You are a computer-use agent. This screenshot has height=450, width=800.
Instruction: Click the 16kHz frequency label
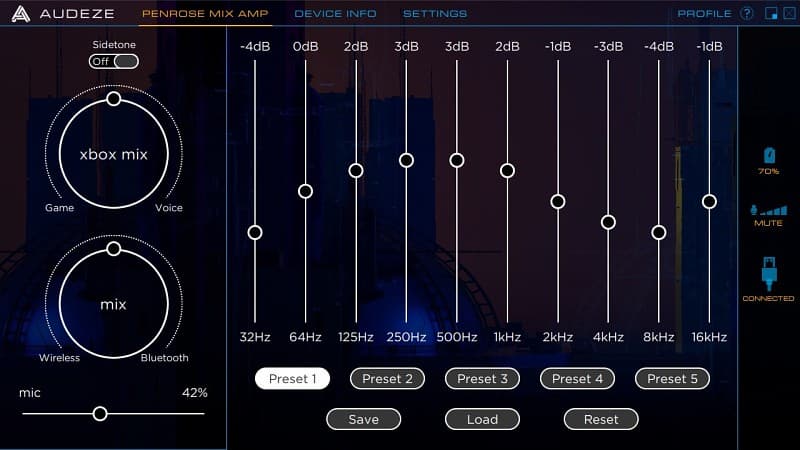[x=709, y=337]
